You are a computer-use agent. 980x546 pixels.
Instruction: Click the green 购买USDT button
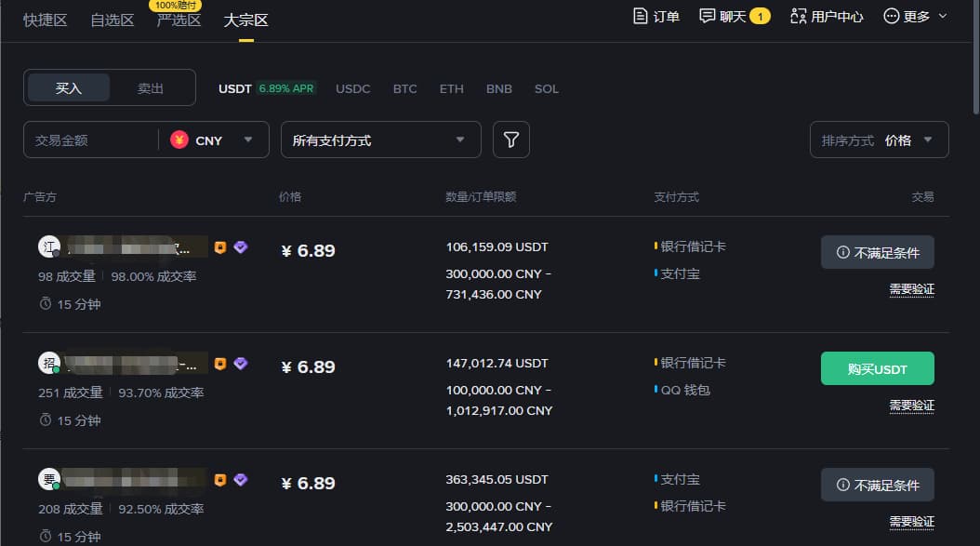point(877,368)
